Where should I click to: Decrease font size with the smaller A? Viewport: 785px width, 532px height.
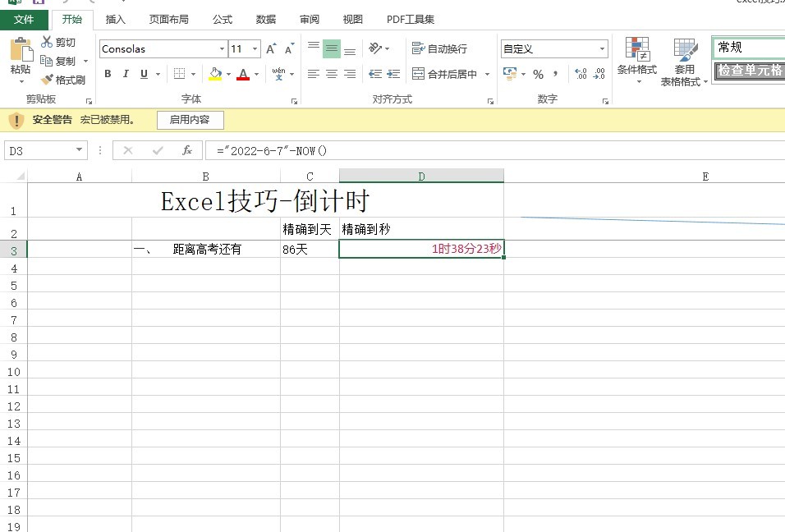coord(289,49)
